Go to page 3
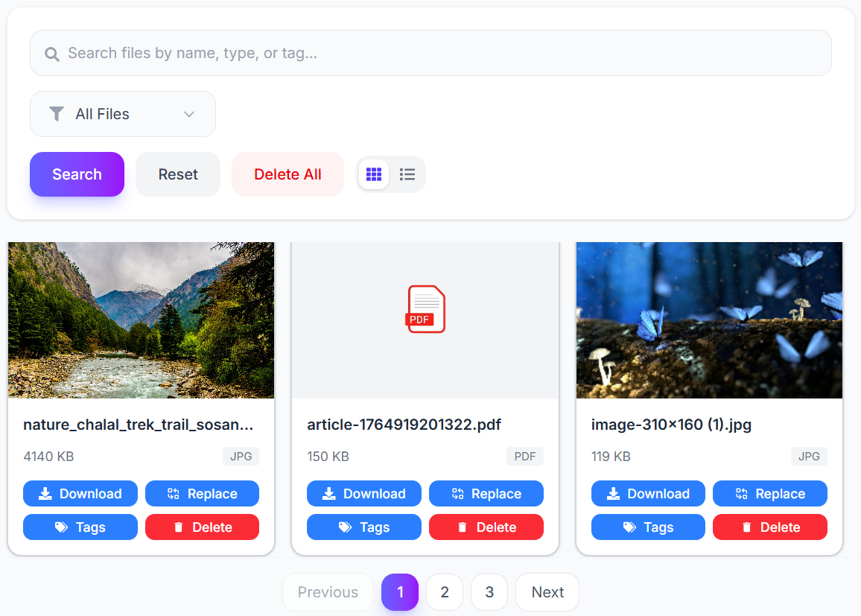Viewport: 861px width, 616px height. pos(489,592)
